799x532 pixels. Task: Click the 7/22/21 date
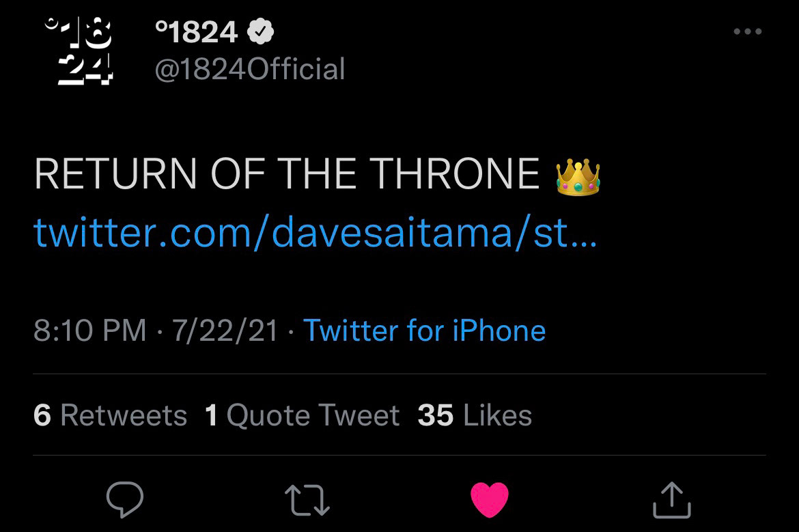pos(225,331)
